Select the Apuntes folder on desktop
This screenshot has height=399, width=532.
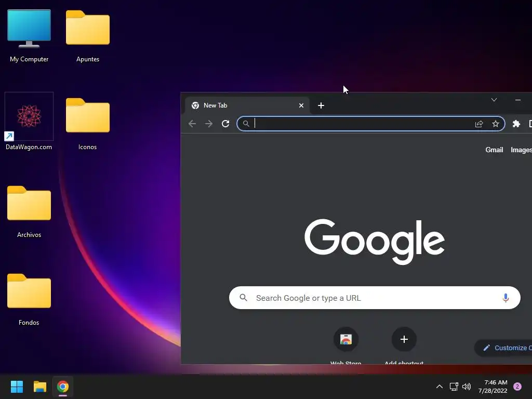(87, 35)
